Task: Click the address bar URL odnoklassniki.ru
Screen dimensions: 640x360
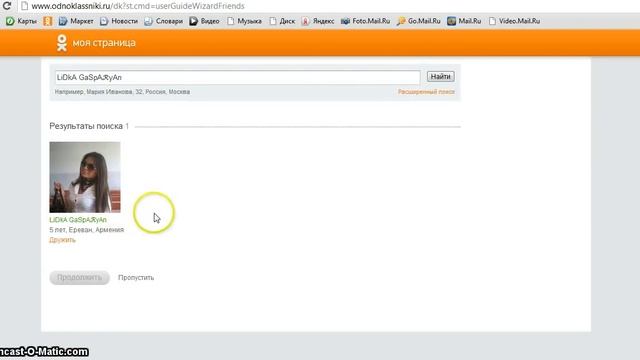Action: click(x=138, y=6)
